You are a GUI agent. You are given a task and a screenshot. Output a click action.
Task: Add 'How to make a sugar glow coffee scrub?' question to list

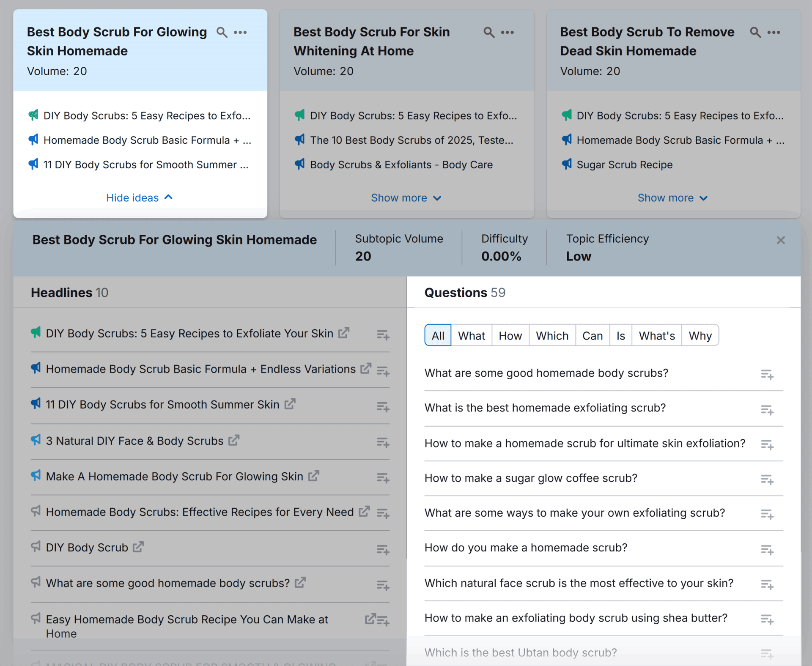[x=767, y=480]
